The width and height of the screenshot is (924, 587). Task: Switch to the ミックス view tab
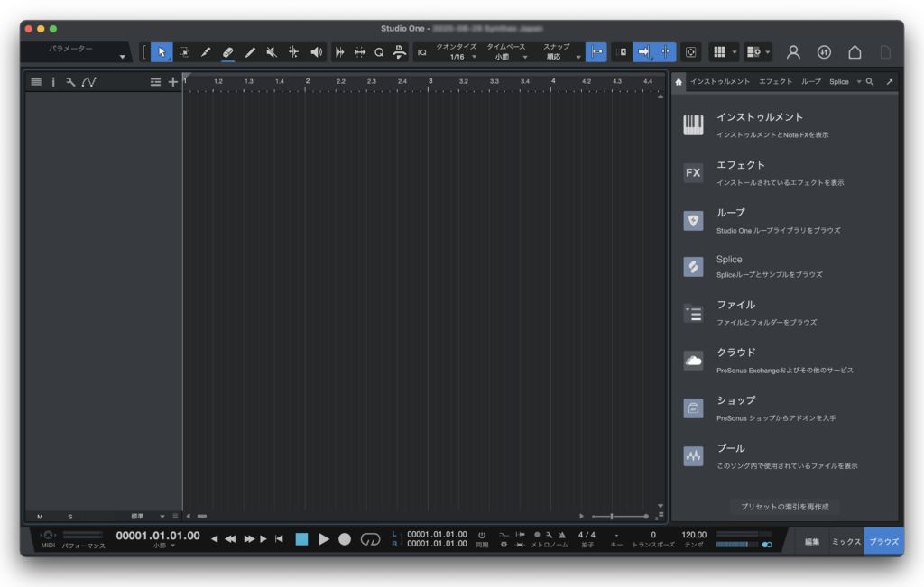(x=845, y=541)
